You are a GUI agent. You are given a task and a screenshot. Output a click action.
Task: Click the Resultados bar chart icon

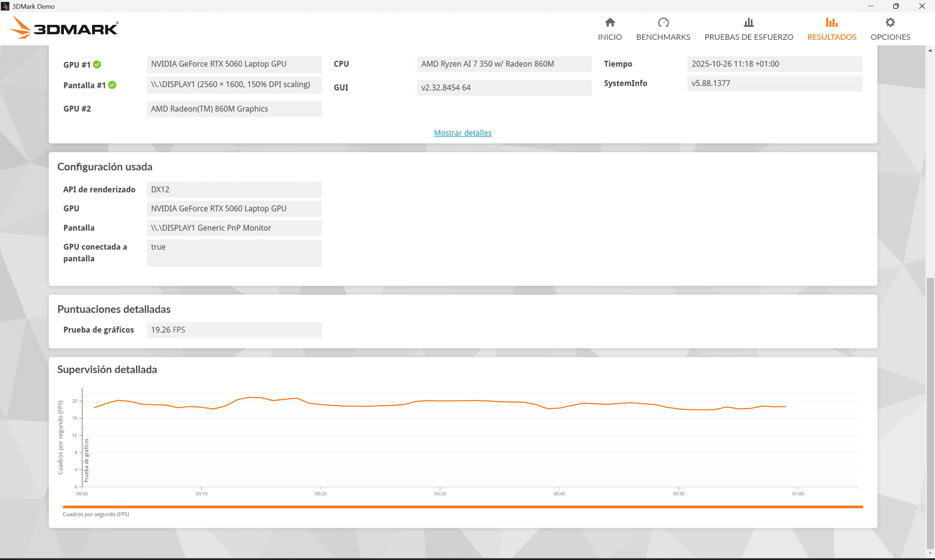point(831,23)
